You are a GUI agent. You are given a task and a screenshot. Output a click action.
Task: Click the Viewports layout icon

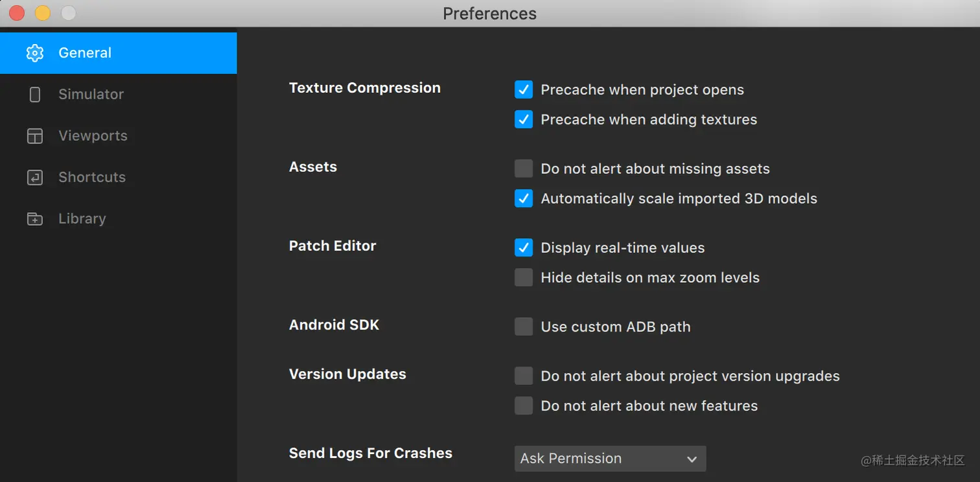(x=35, y=136)
